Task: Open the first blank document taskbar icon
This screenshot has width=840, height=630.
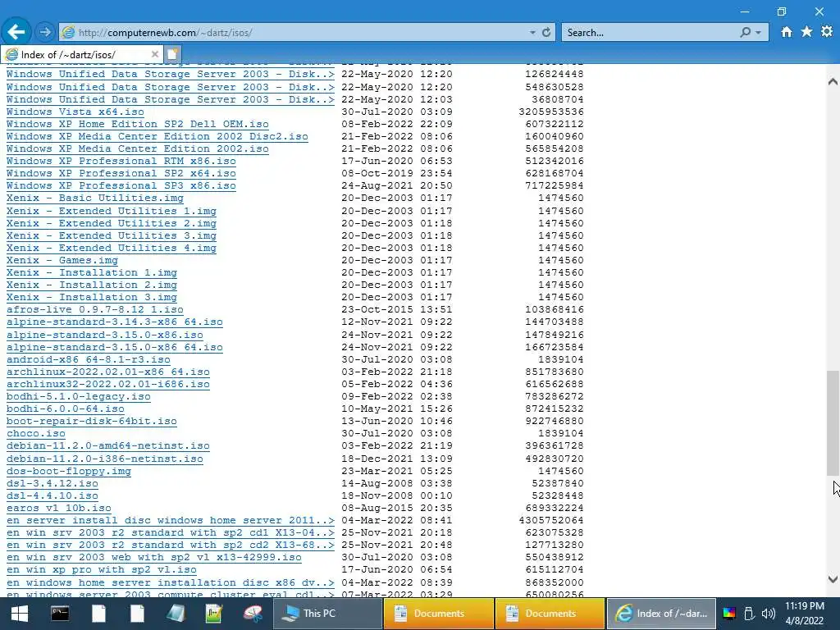Action: point(98,614)
